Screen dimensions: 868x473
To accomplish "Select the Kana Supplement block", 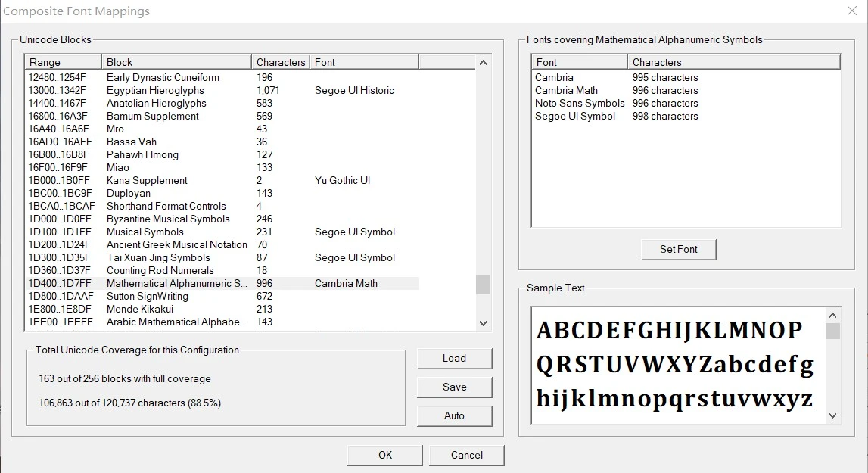I will pos(222,181).
